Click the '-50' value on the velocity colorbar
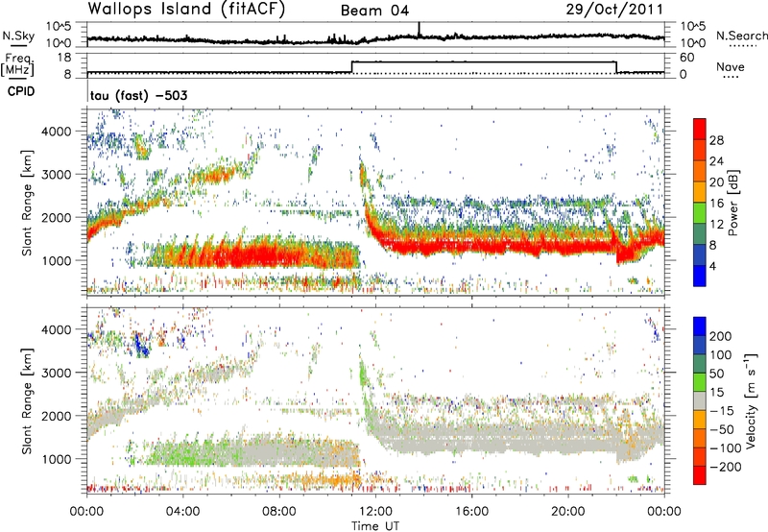 click(x=722, y=429)
